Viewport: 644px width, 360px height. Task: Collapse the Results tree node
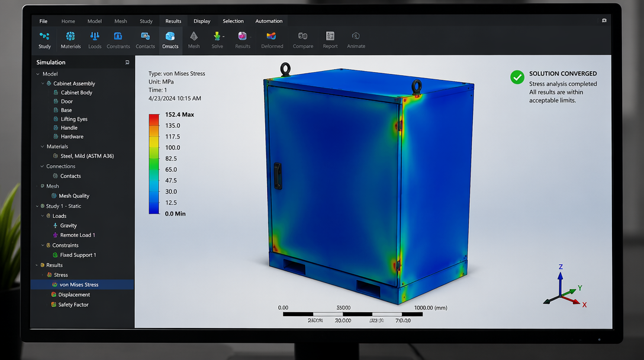point(37,265)
